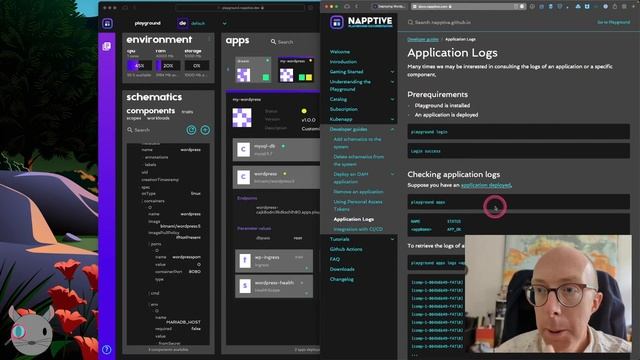Viewport: 640px width, 360px height.
Task: Click the 'C' icon of the wordpress component
Action: (x=243, y=177)
